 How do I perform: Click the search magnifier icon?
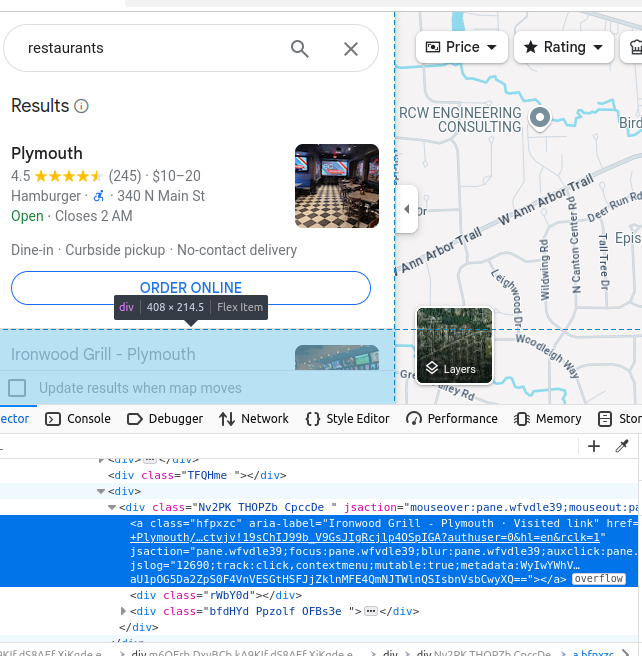[299, 49]
